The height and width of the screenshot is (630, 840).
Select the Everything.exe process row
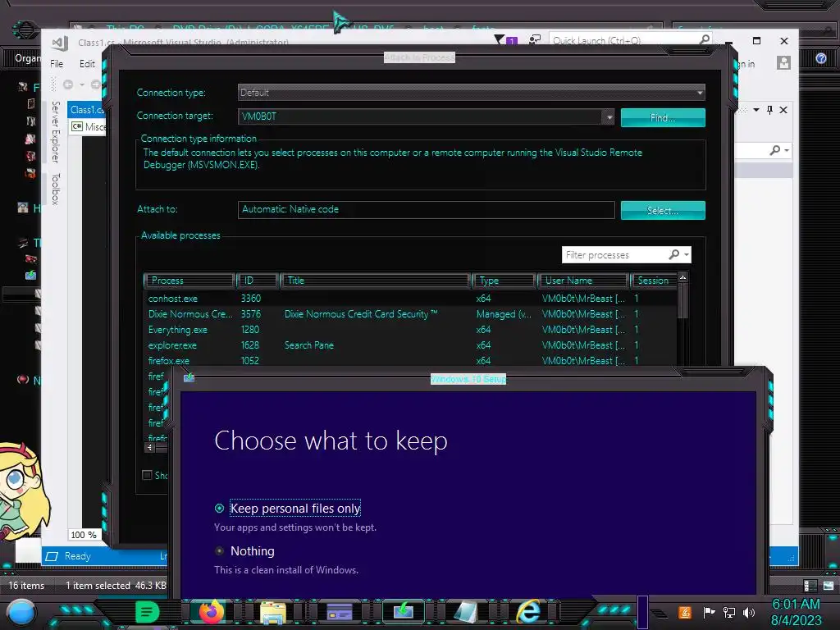[410, 330]
